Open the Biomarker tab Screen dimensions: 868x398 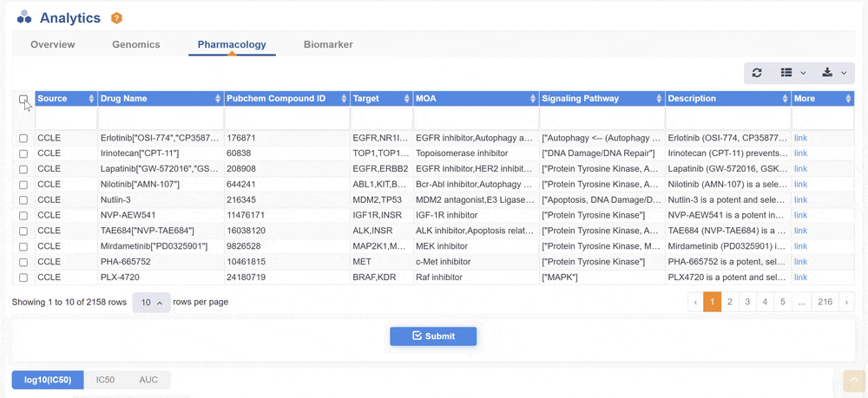[328, 45]
